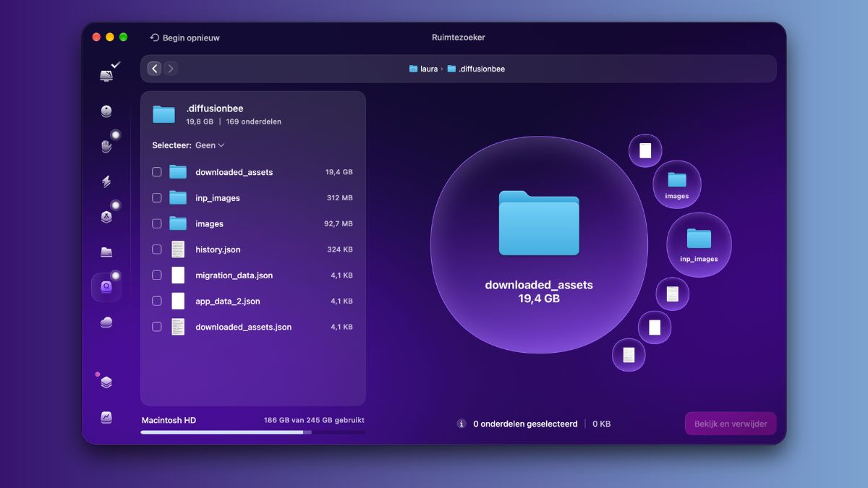This screenshot has width=868, height=488.
Task: Click '.diffusionbee' in the breadcrumb path
Action: (476, 69)
